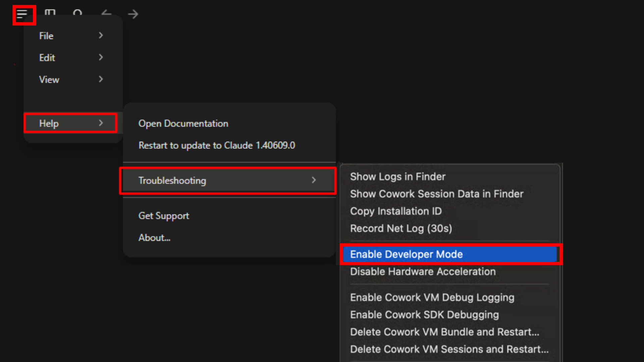Click the search magnifier icon
This screenshot has height=362, width=644.
(x=77, y=13)
